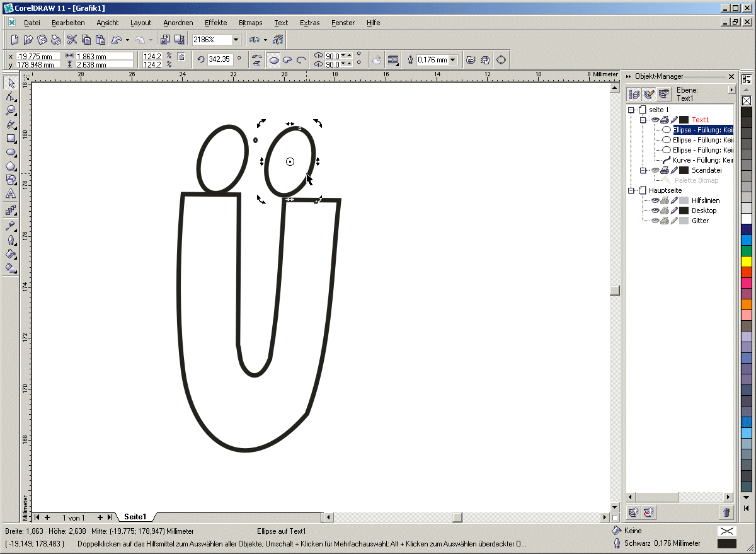Toggle visibility eye of Text1 layer

coord(655,120)
